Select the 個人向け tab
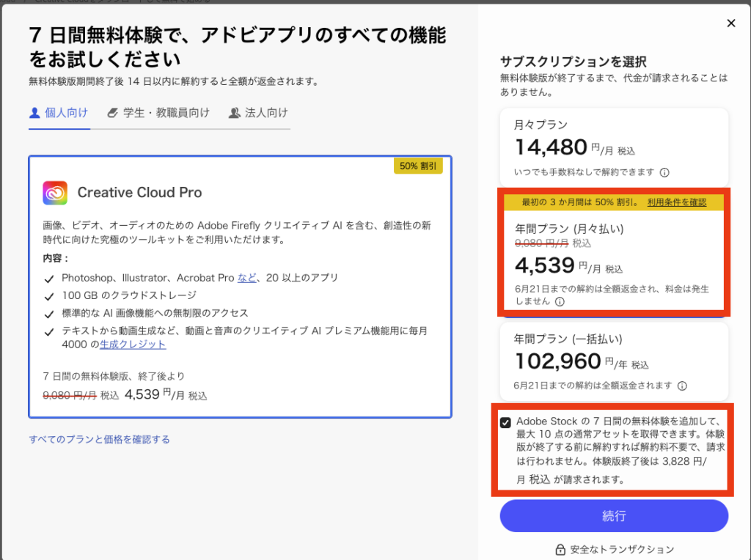 coord(59,113)
